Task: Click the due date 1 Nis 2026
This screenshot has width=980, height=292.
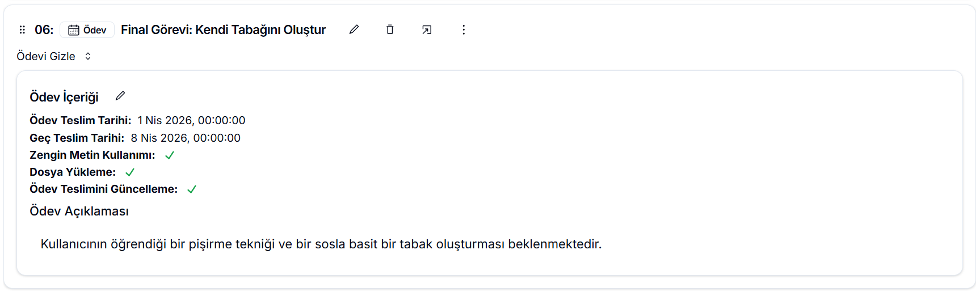Action: click(191, 120)
